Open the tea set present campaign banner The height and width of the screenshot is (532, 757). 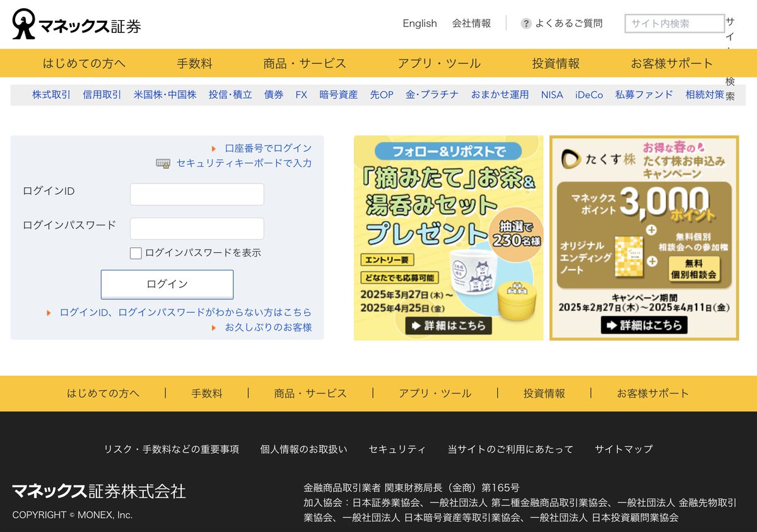449,238
